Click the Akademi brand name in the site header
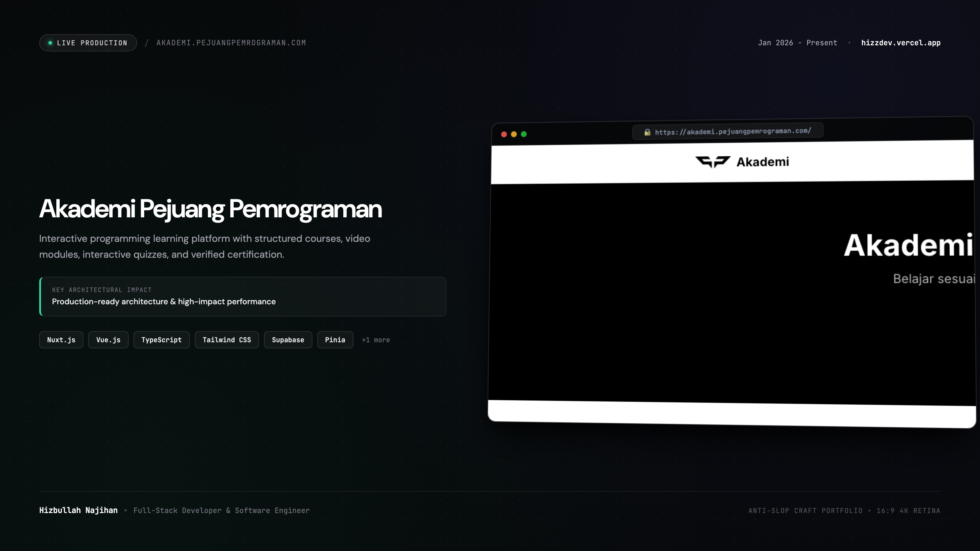 pos(763,162)
